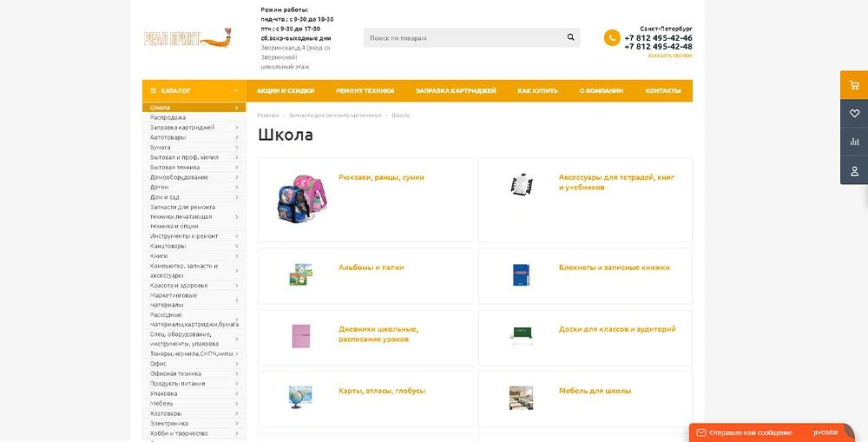Open the Акции и скидки menu item

(286, 91)
